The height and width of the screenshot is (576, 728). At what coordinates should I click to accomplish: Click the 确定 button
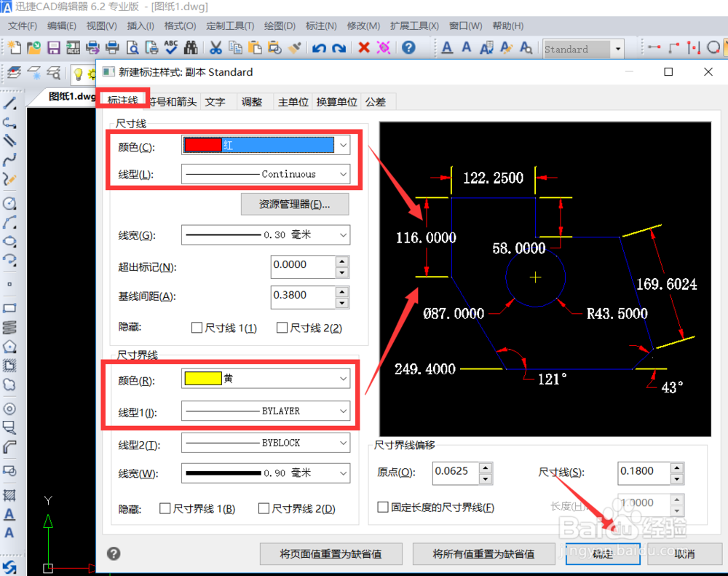pyautogui.click(x=603, y=553)
